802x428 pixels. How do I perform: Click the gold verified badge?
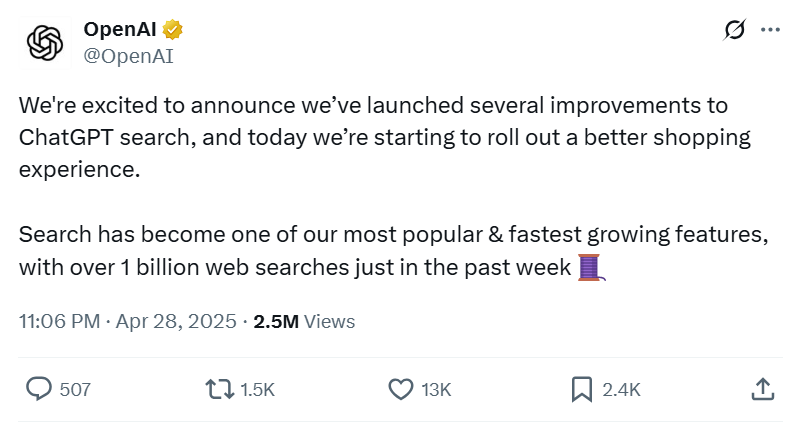(172, 30)
